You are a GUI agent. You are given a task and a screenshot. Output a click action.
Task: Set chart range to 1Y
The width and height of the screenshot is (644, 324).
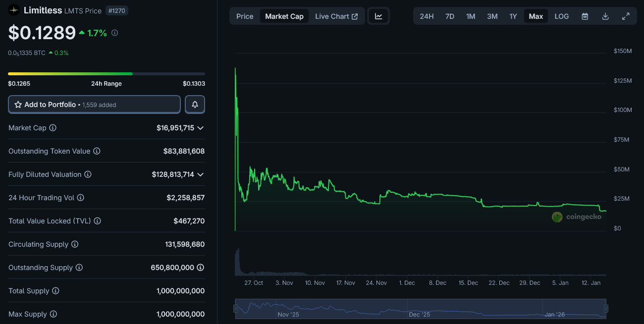point(513,16)
